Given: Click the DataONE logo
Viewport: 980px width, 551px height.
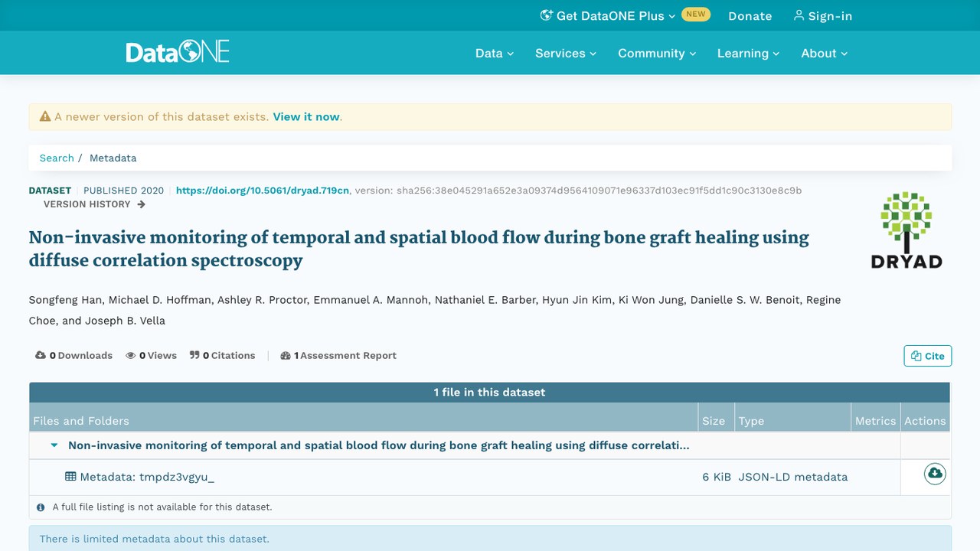Looking at the screenshot, I should pyautogui.click(x=178, y=53).
